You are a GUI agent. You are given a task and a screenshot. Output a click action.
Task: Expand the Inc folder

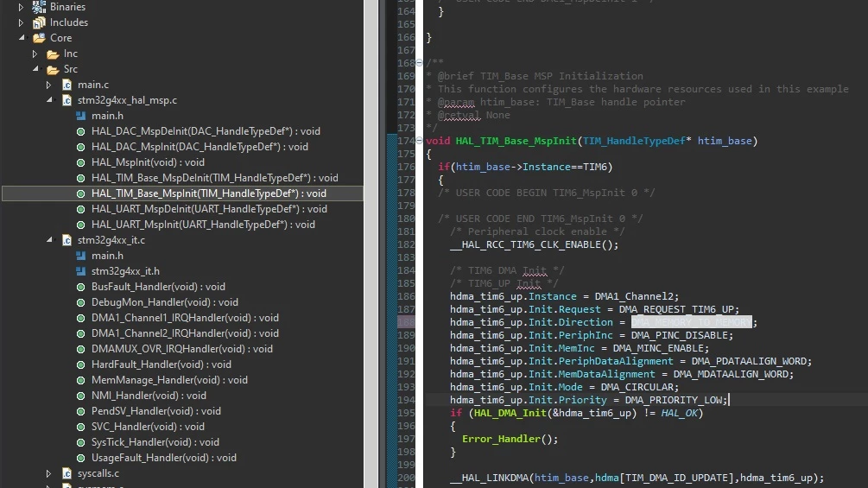click(x=35, y=54)
